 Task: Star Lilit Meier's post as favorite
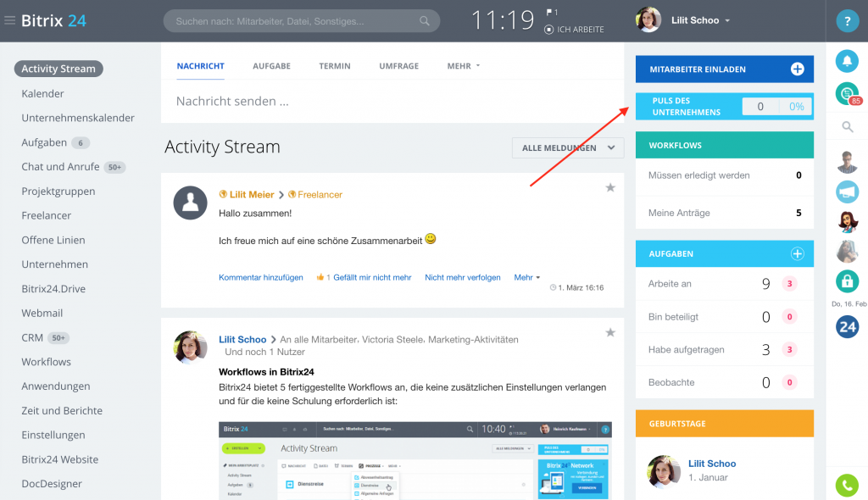610,187
